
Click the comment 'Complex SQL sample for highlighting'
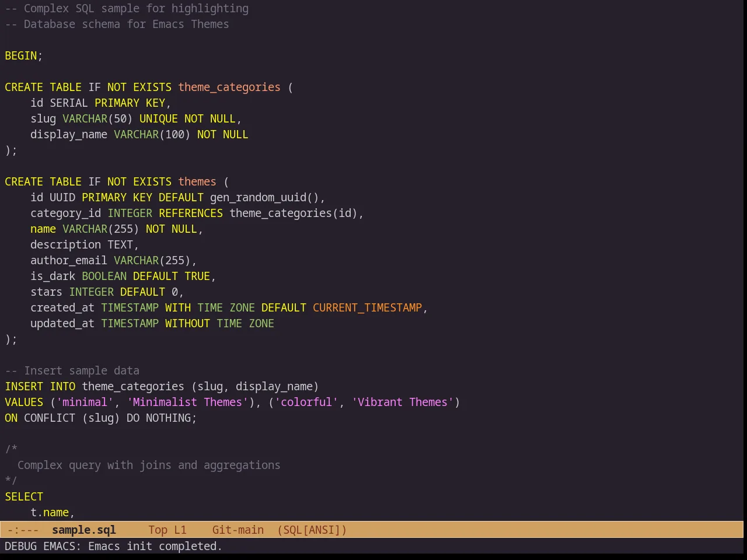tap(136, 8)
